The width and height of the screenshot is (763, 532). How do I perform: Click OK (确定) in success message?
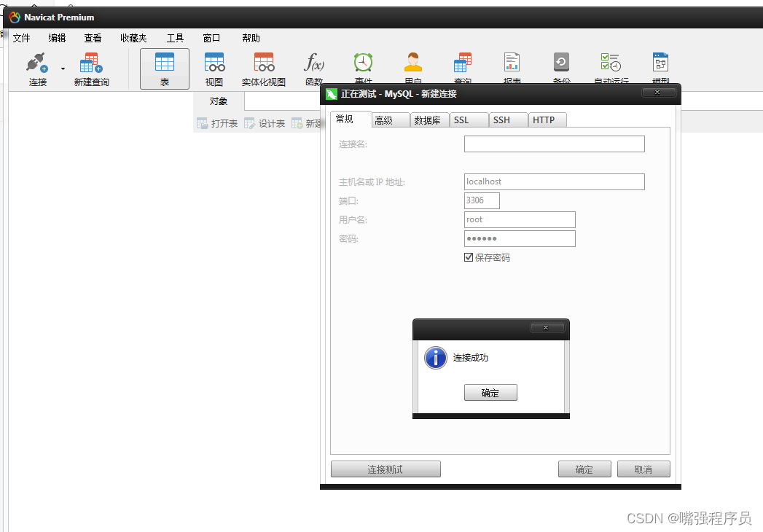coord(490,393)
